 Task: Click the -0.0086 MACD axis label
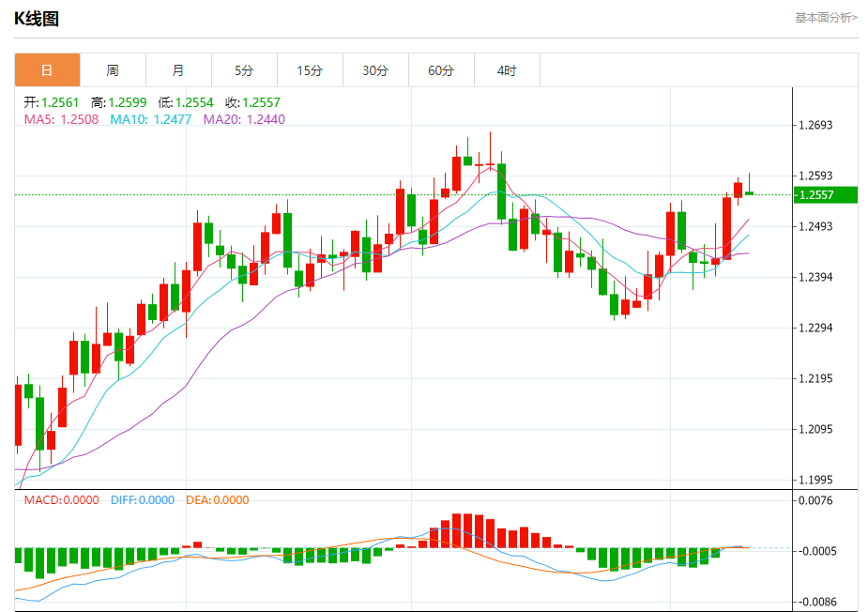tap(816, 602)
